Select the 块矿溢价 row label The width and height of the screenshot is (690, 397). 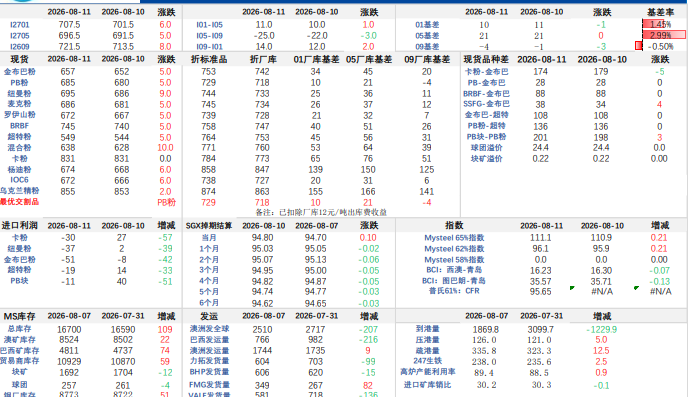(486, 158)
